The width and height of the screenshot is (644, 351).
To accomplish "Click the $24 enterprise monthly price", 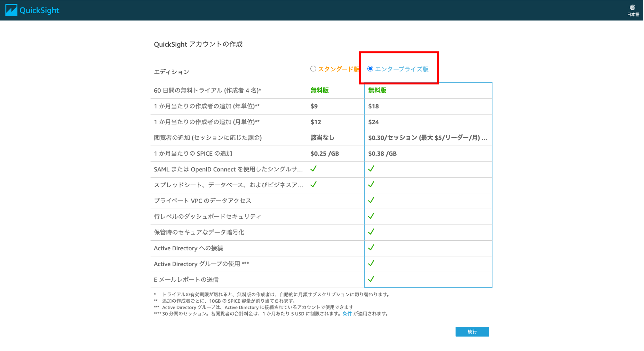I will [373, 122].
